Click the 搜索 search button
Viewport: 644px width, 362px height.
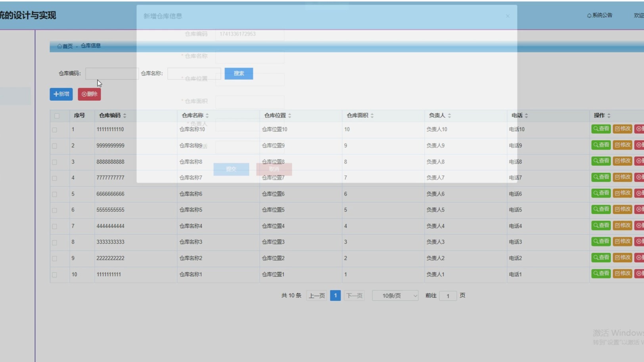pyautogui.click(x=238, y=73)
